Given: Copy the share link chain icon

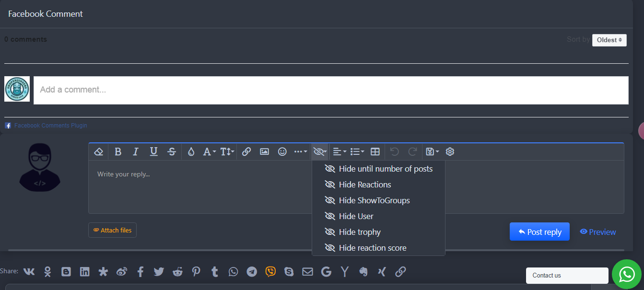Looking at the screenshot, I should pos(400,272).
